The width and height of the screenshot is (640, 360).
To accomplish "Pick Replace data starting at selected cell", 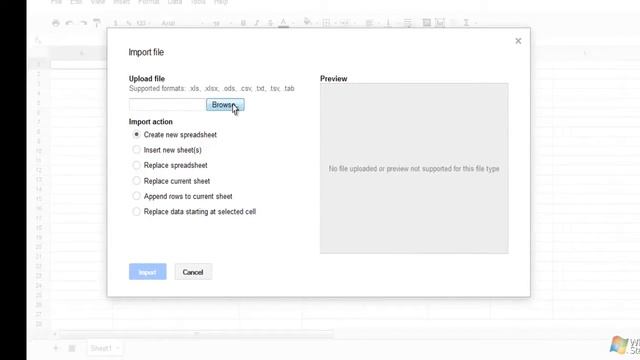I will click(136, 211).
